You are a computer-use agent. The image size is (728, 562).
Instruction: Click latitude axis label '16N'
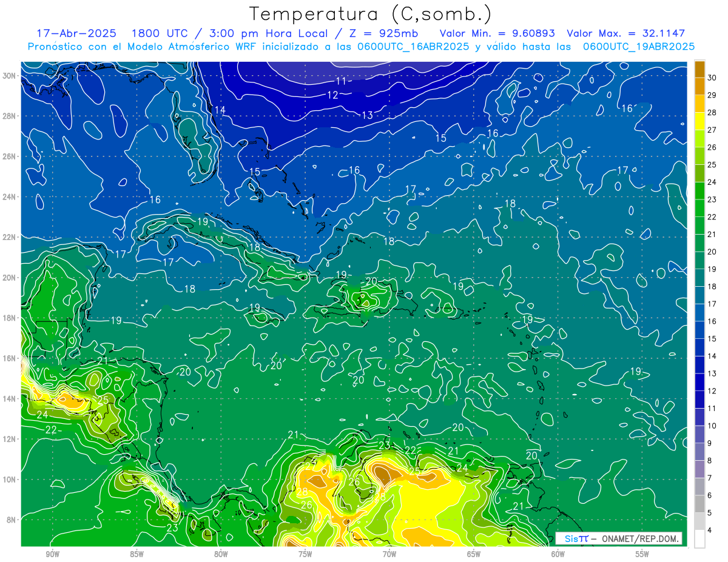coord(9,358)
